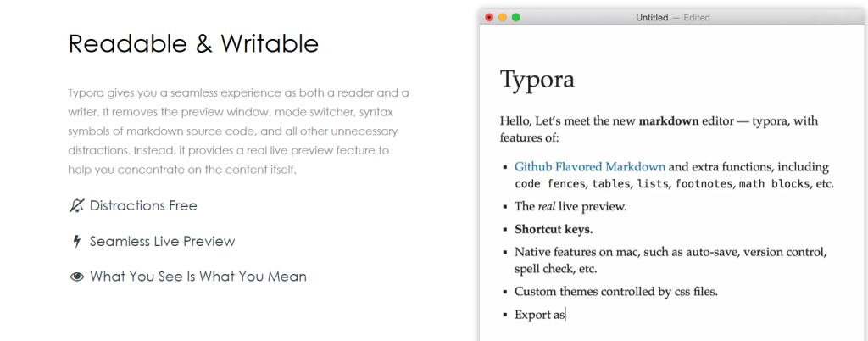The width and height of the screenshot is (868, 341).
Task: Click the Distractions Free feature label
Action: 143,206
